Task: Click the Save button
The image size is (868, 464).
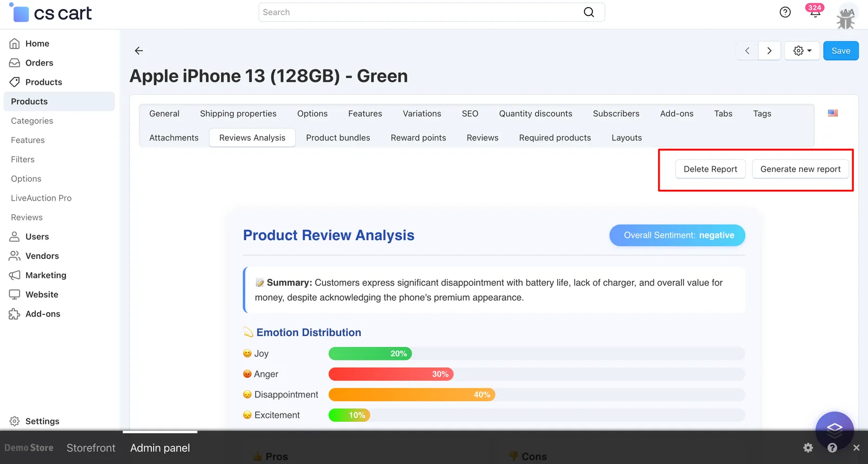Action: pyautogui.click(x=841, y=51)
